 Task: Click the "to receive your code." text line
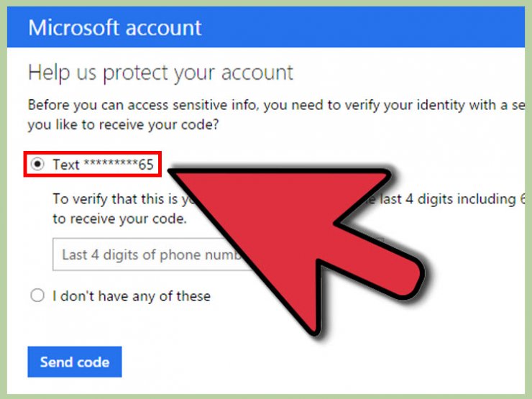click(x=120, y=219)
